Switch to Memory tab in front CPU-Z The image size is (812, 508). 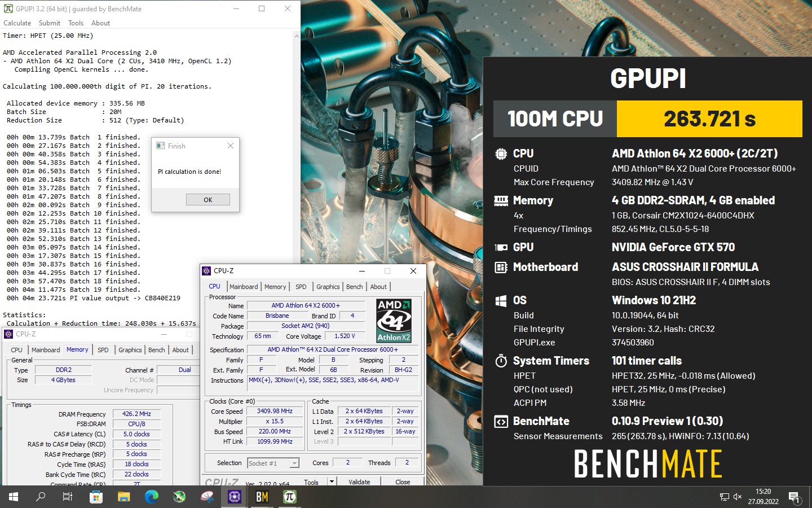point(275,287)
